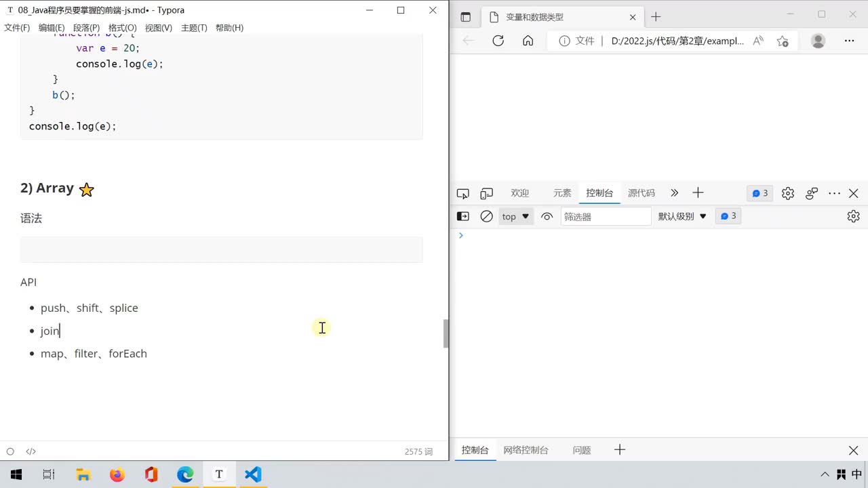Open the 文件(F) menu in Typora
Image resolution: width=868 pixels, height=488 pixels.
(17, 28)
